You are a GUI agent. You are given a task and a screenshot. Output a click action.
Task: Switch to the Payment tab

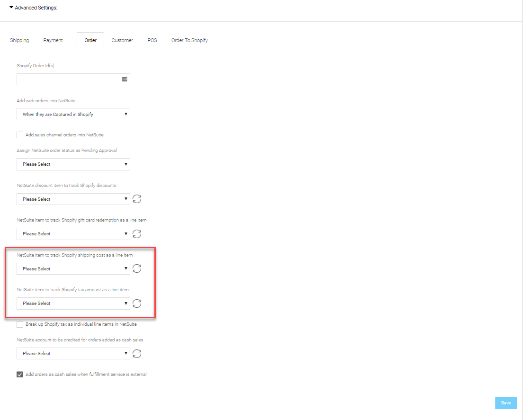click(x=53, y=40)
